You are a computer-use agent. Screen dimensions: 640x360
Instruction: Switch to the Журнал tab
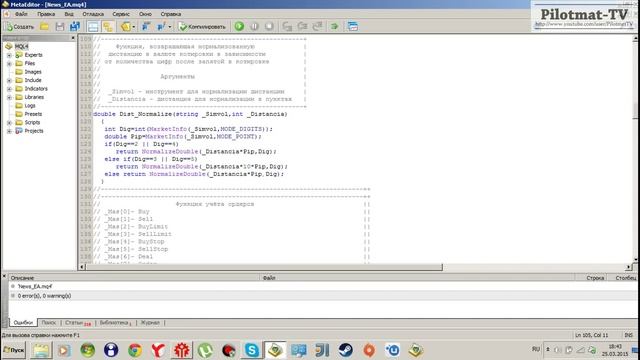point(150,322)
